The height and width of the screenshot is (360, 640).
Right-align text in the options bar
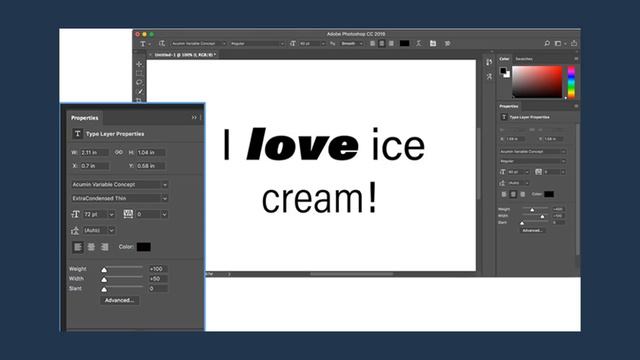coord(391,43)
